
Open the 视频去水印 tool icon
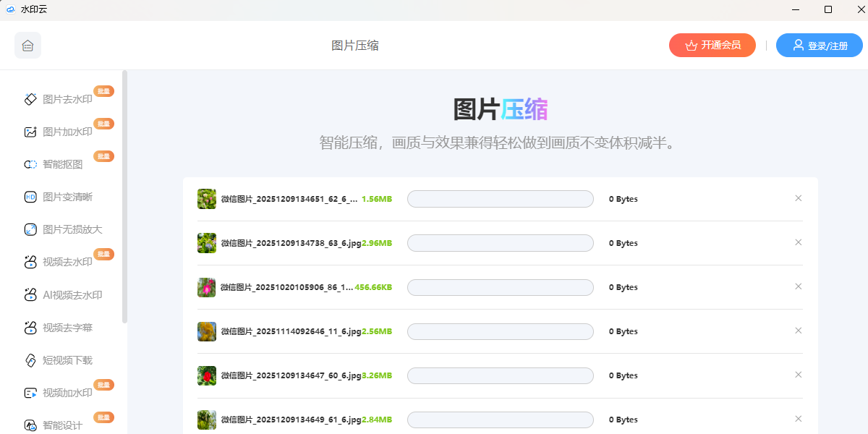[x=30, y=262]
